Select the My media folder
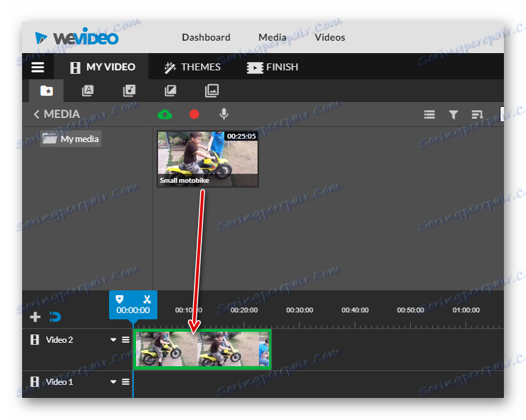 click(x=71, y=139)
